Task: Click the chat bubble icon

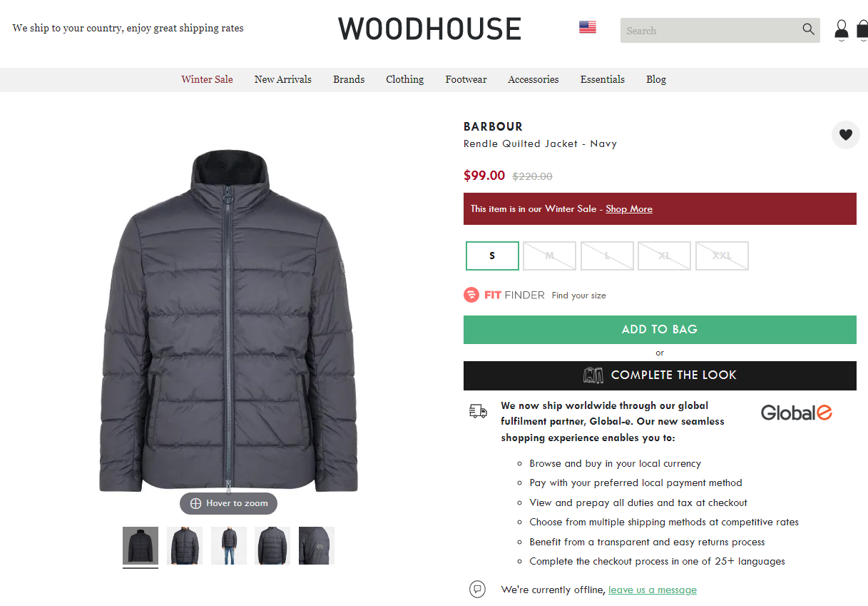Action: click(478, 590)
